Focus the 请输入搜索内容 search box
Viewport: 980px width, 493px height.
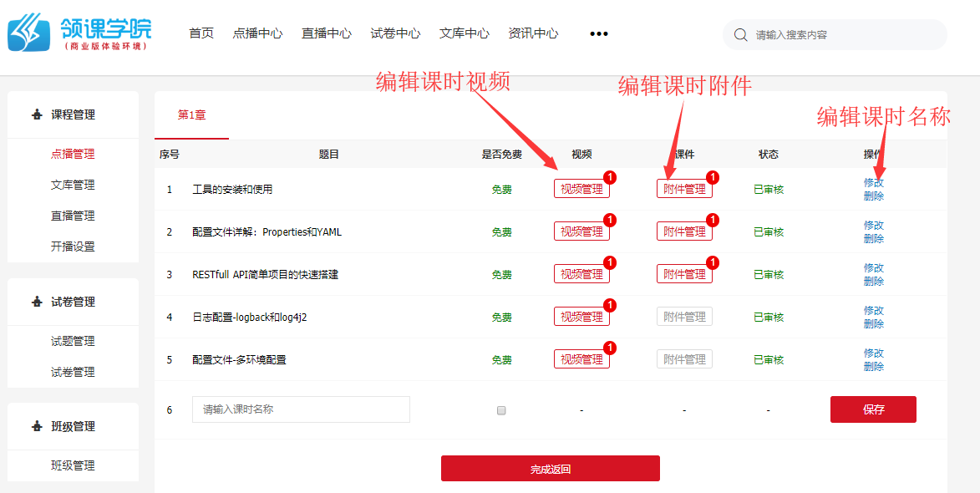[x=835, y=34]
